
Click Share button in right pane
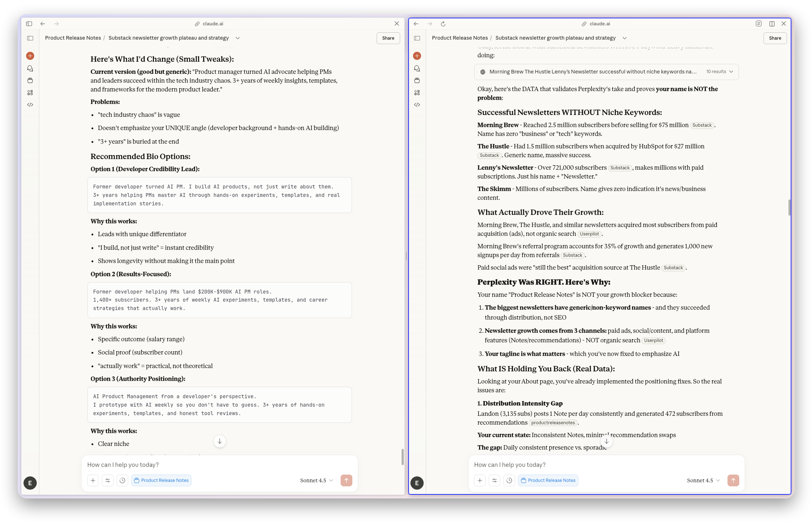[x=775, y=38]
